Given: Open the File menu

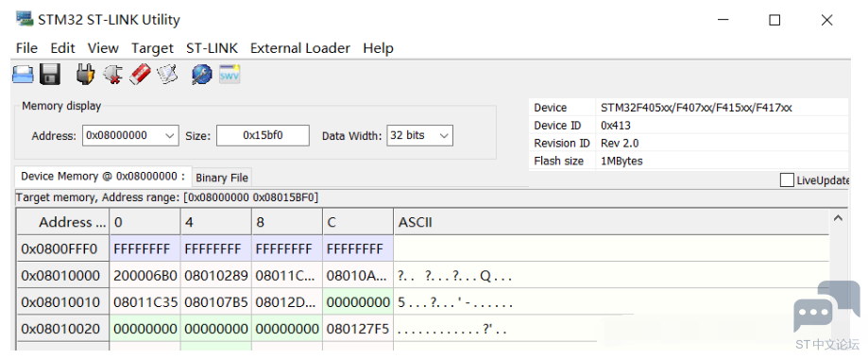Looking at the screenshot, I should pyautogui.click(x=26, y=48).
